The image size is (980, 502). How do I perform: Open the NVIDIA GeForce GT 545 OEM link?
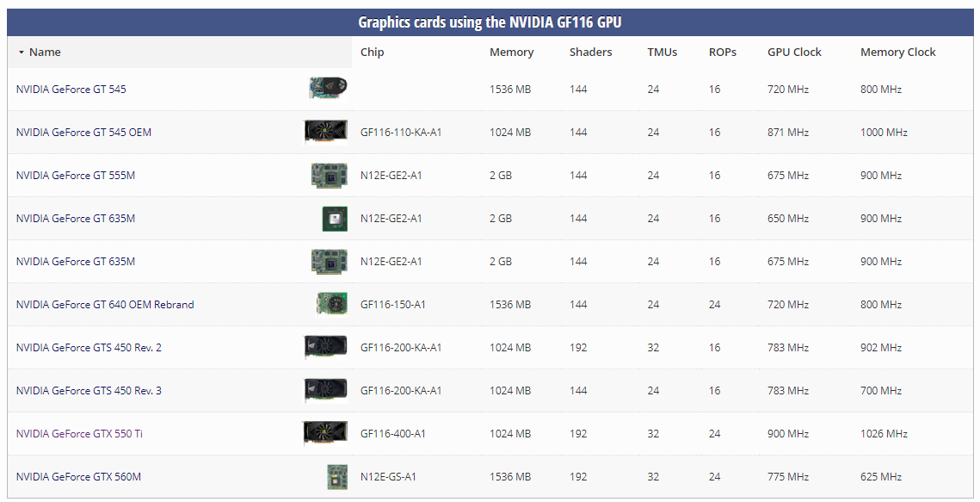83,133
